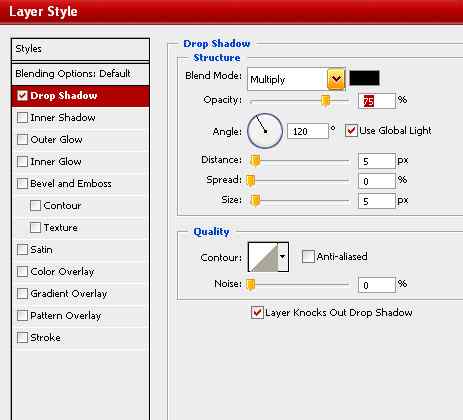This screenshot has height=420, width=463.
Task: Enable the Inner Glow checkbox
Action: tap(22, 162)
